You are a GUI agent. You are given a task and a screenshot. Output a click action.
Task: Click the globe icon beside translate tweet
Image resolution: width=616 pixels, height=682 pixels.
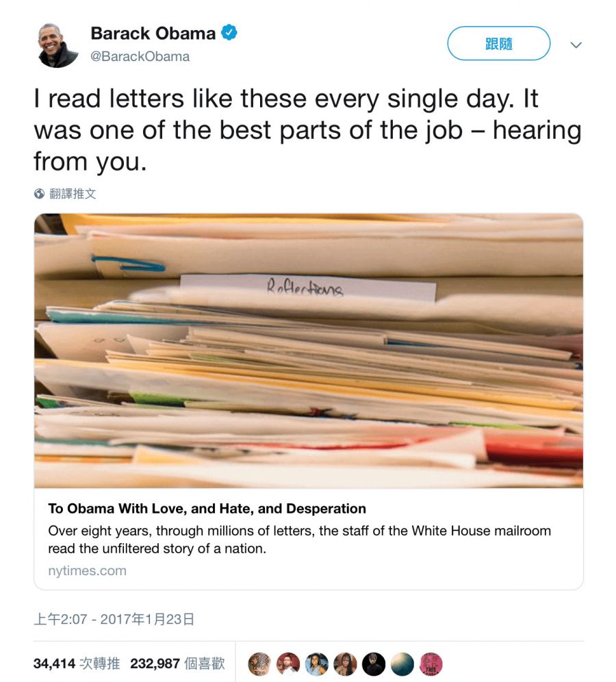[x=40, y=194]
